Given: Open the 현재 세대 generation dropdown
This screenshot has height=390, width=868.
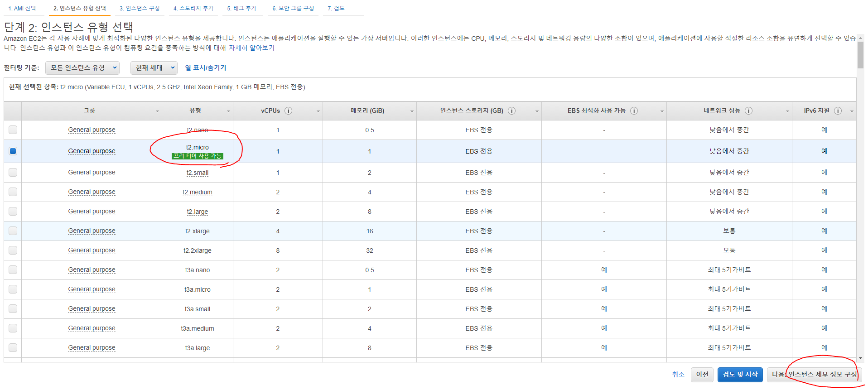Looking at the screenshot, I should tap(154, 68).
